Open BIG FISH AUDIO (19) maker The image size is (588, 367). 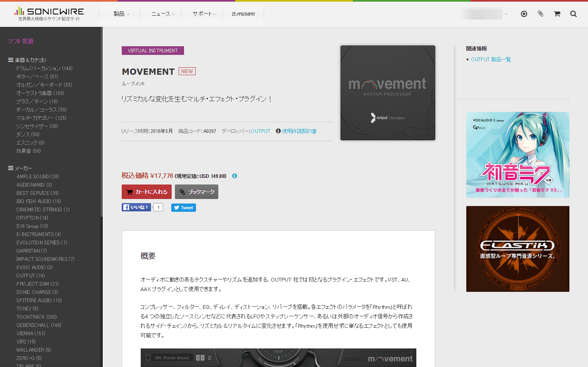coord(39,201)
